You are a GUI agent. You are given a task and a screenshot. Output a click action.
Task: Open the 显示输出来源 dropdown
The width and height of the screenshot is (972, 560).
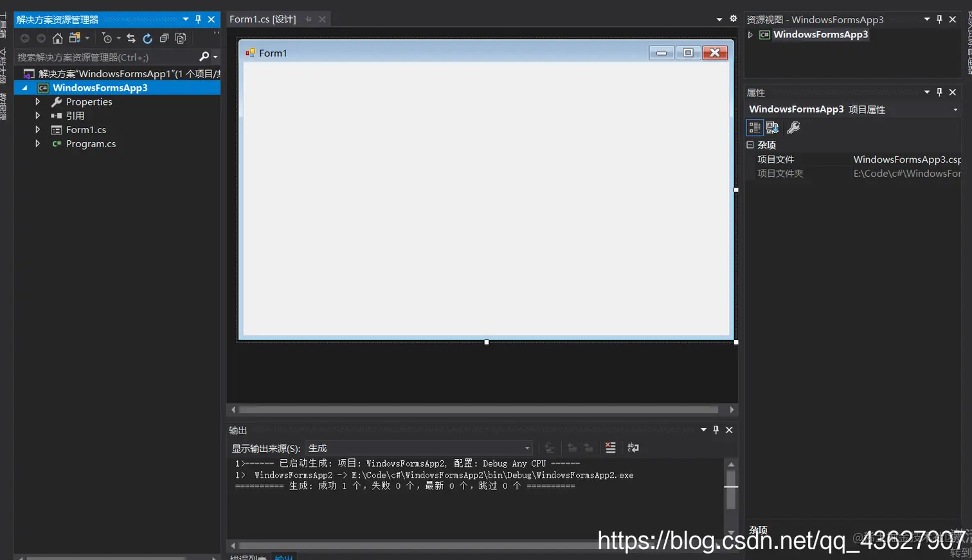point(526,447)
